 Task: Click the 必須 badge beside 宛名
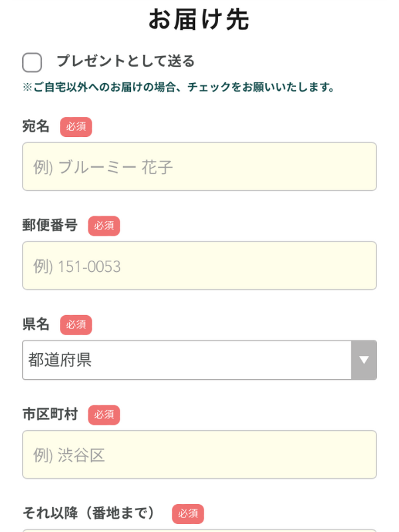coord(76,127)
